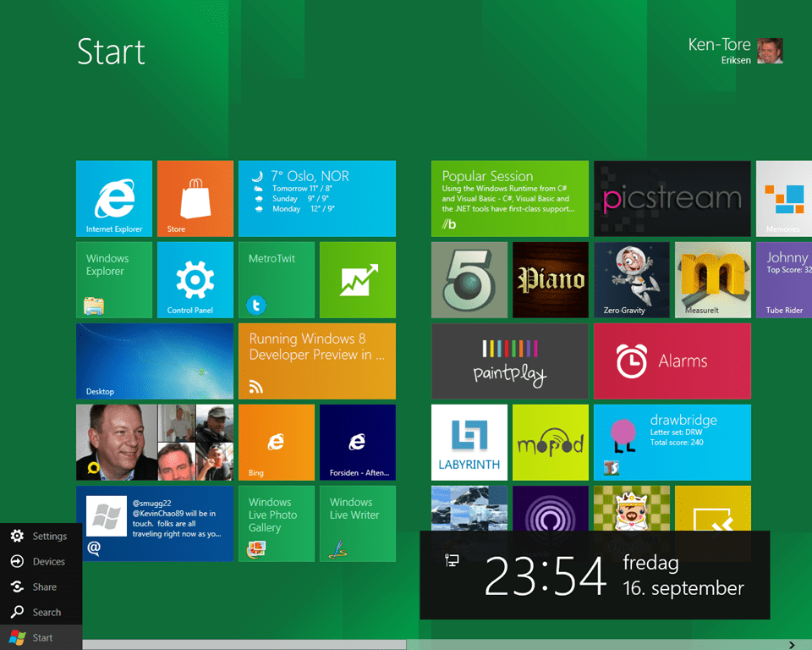Open the Devices charm
Viewport: 812px width, 650px height.
[x=41, y=561]
